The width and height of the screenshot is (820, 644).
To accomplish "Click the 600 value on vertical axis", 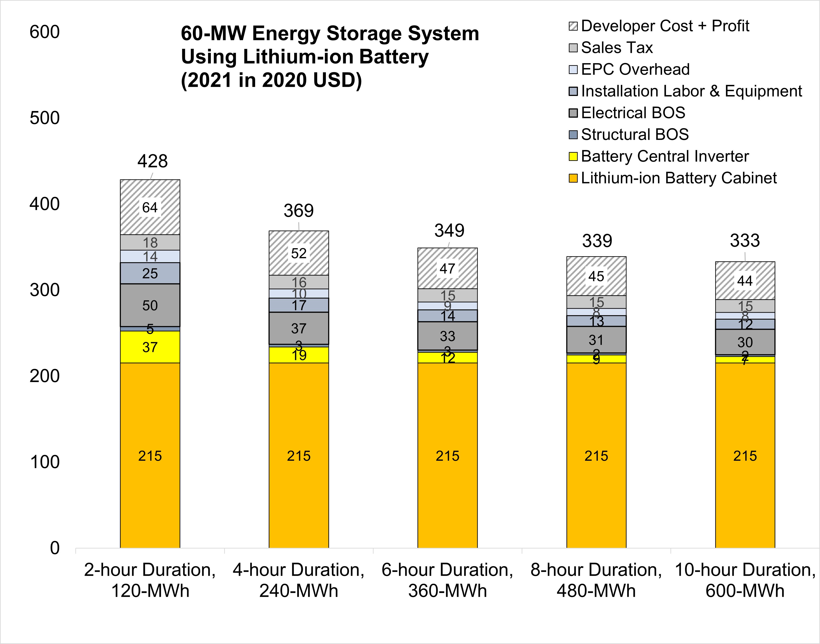I will coord(45,32).
